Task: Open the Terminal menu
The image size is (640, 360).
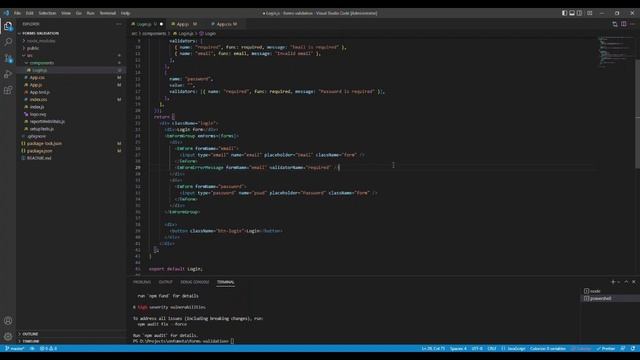Action: (108, 13)
